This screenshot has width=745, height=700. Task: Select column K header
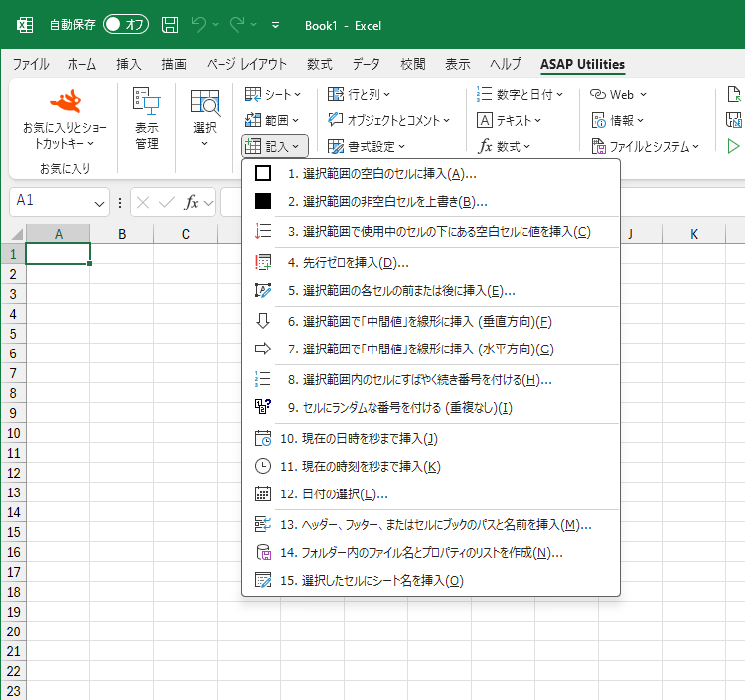pyautogui.click(x=694, y=234)
